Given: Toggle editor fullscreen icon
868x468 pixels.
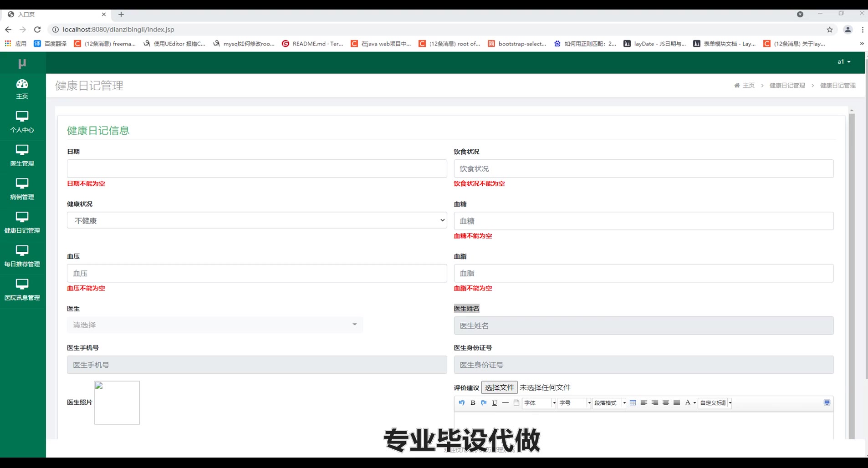Looking at the screenshot, I should [827, 403].
